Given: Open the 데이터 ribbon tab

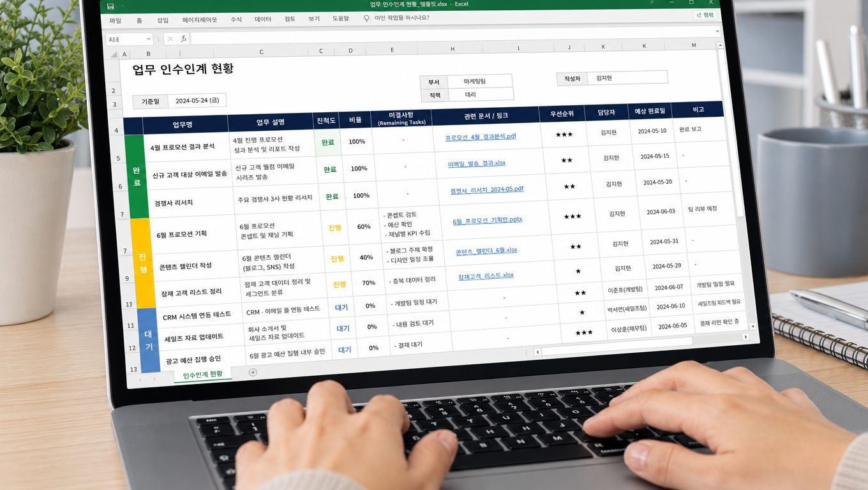Looking at the screenshot, I should (263, 20).
